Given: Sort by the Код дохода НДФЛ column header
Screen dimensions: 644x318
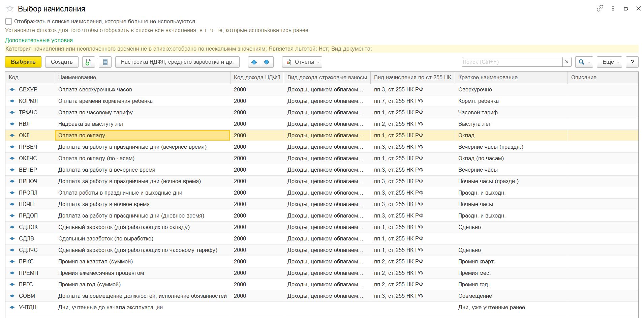Looking at the screenshot, I should coord(257,78).
